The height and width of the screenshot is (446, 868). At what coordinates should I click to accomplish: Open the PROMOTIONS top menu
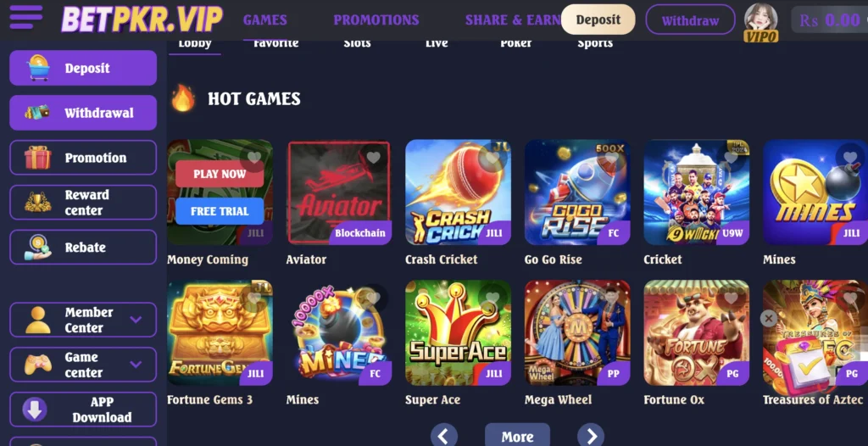(376, 20)
